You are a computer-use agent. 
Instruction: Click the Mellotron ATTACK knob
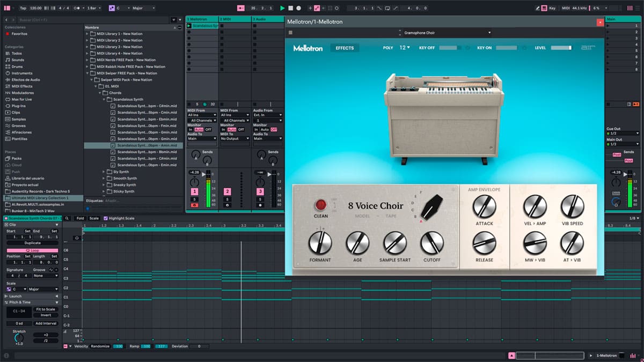tap(484, 206)
